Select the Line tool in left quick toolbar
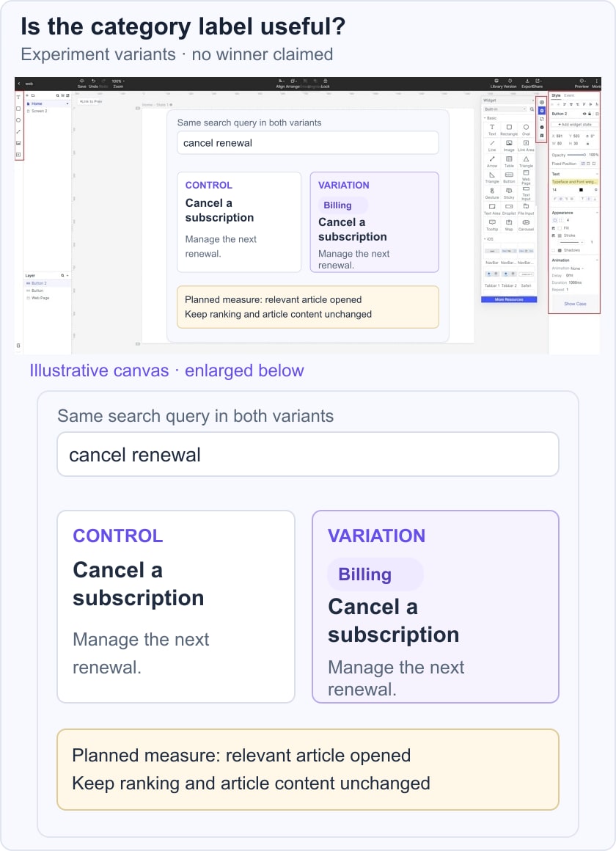Viewport: 616px width, 851px height. [x=18, y=131]
